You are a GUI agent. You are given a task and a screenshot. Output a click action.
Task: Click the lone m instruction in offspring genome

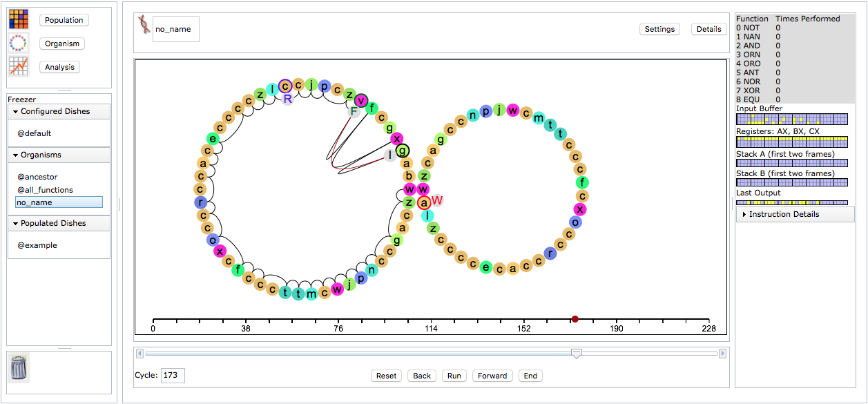(x=539, y=117)
